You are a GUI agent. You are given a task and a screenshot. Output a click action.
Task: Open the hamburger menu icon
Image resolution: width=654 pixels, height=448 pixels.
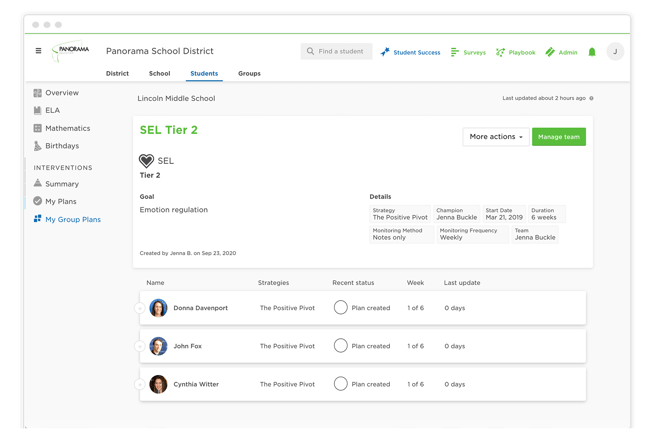(38, 51)
